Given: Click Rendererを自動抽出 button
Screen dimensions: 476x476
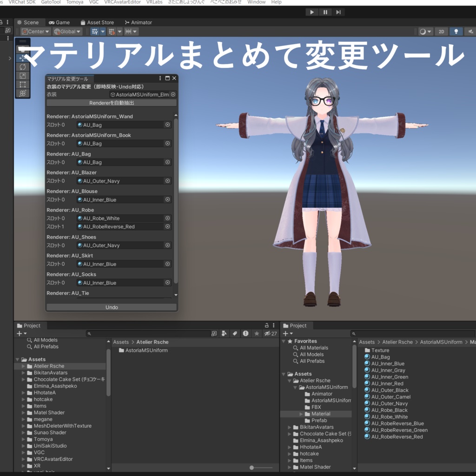Looking at the screenshot, I should (x=112, y=103).
